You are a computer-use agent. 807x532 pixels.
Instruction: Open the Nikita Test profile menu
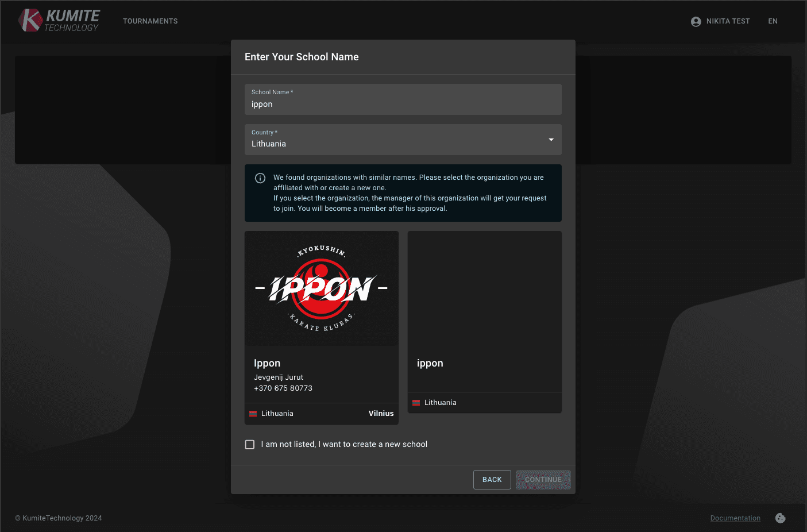728,21
